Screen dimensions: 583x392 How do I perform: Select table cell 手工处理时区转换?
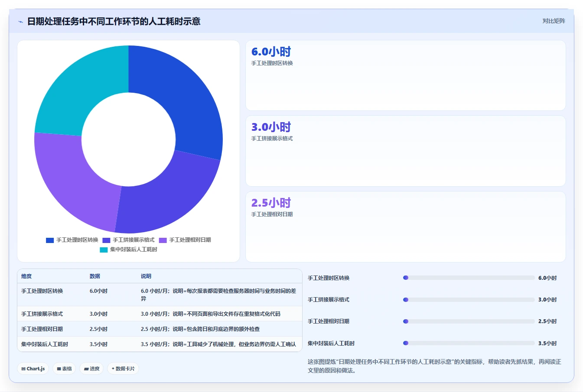pos(42,291)
